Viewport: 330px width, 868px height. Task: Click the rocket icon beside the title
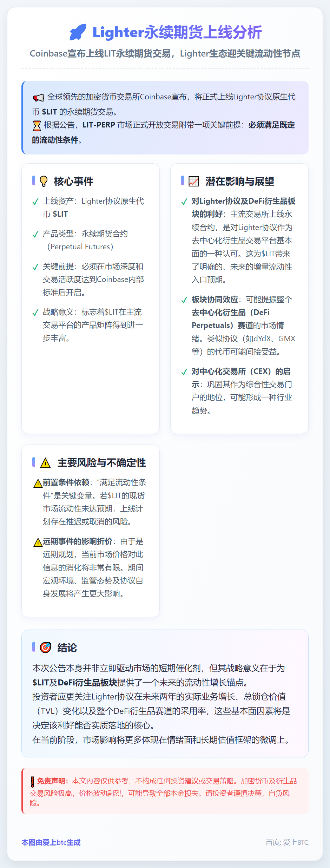click(78, 32)
